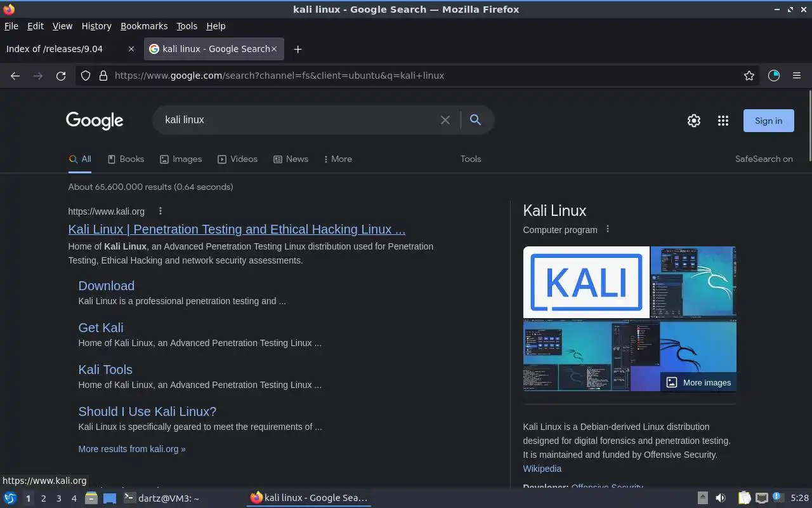The image size is (812, 508).
Task: Open the Edit menu
Action: [x=36, y=26]
